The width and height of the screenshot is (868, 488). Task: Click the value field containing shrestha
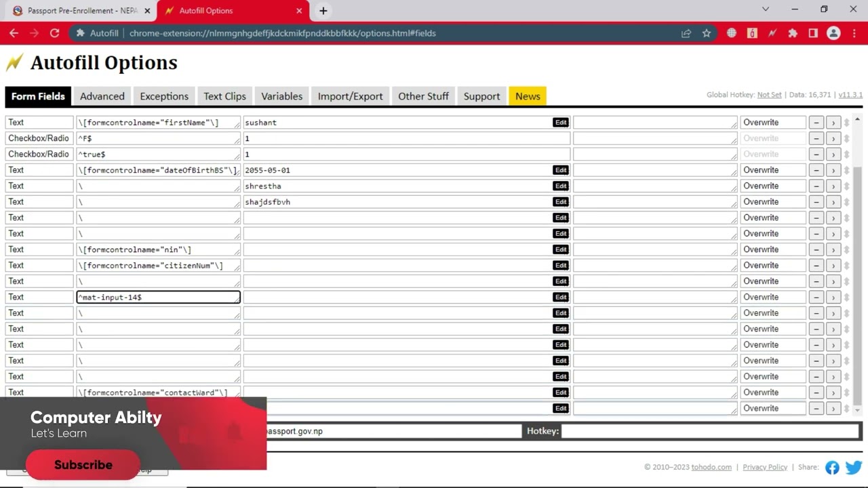pyautogui.click(x=406, y=186)
